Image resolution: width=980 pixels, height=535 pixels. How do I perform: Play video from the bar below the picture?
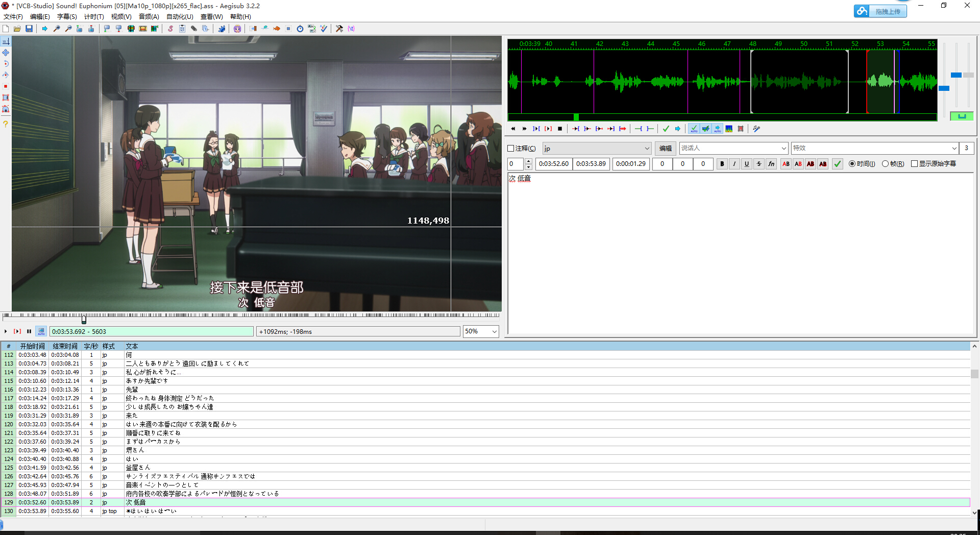[6, 331]
